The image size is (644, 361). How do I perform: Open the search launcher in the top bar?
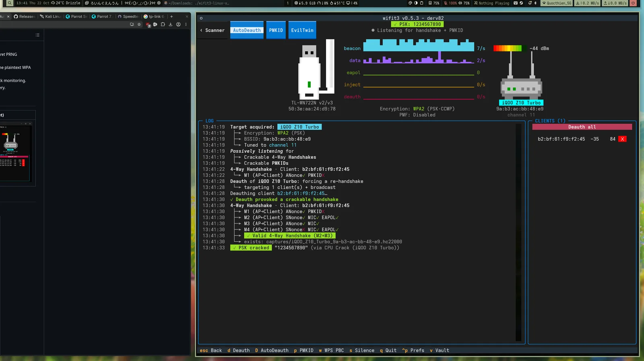point(9,3)
